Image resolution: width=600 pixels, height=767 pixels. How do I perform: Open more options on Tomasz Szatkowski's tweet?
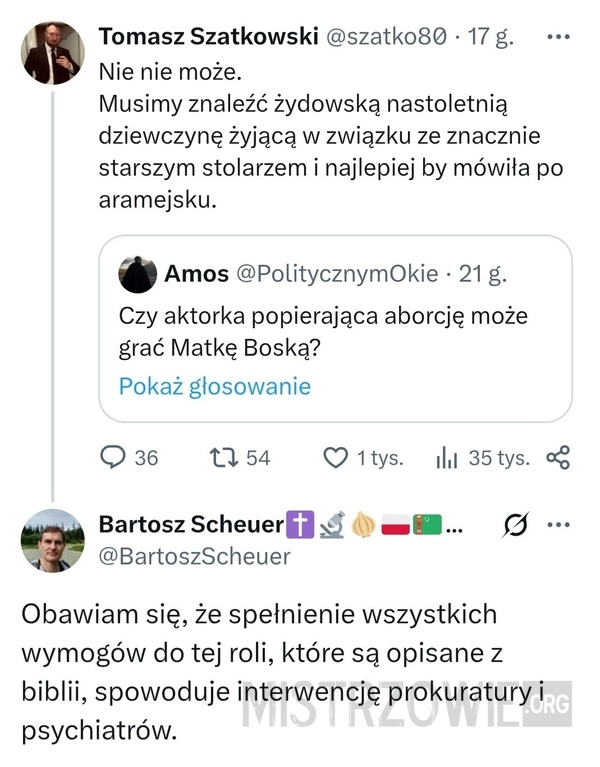(558, 37)
